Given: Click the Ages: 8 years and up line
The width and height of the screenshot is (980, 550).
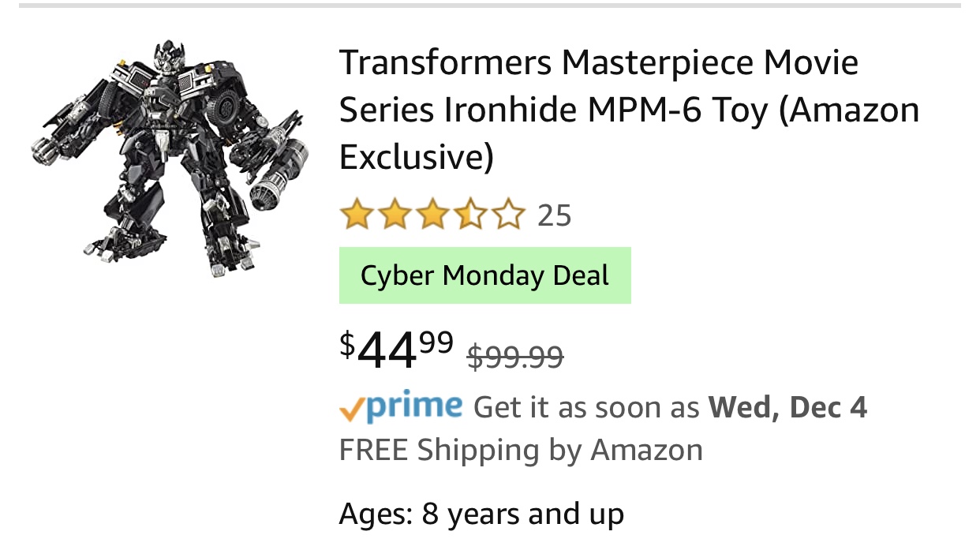Looking at the screenshot, I should click(481, 514).
